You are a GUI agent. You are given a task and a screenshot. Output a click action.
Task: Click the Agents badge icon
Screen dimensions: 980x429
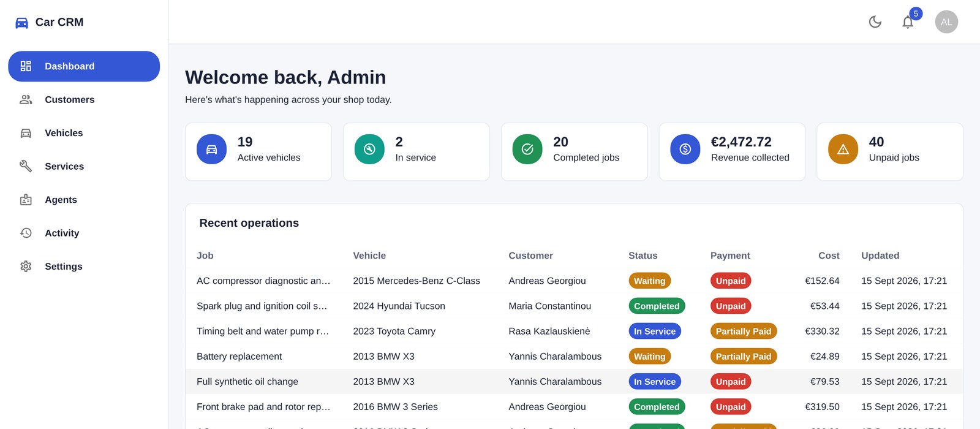pyautogui.click(x=26, y=200)
